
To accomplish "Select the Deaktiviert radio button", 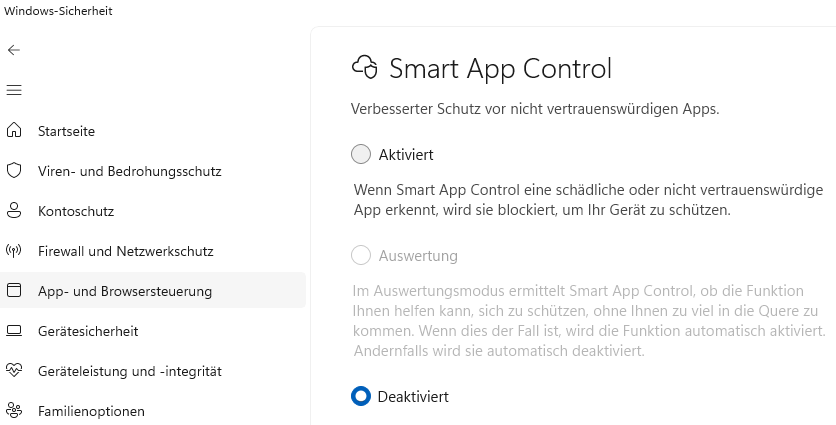I will pos(361,397).
